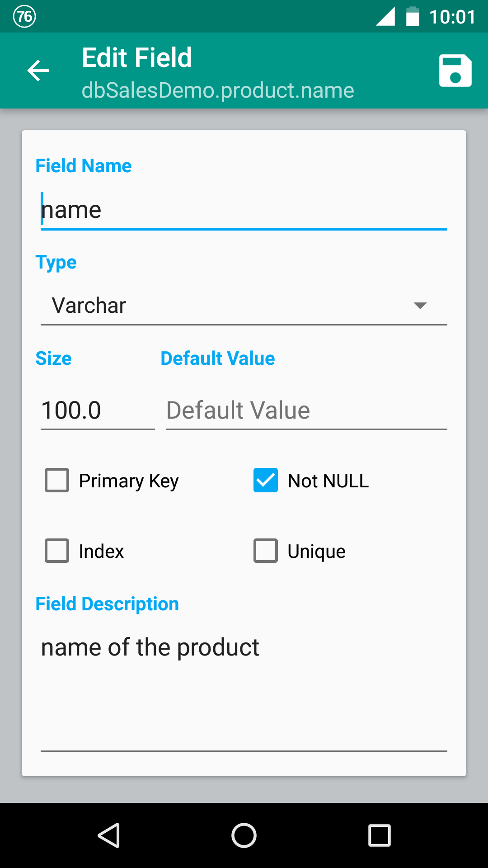
Task: Tap the circled 76 notification icon
Action: (x=25, y=17)
